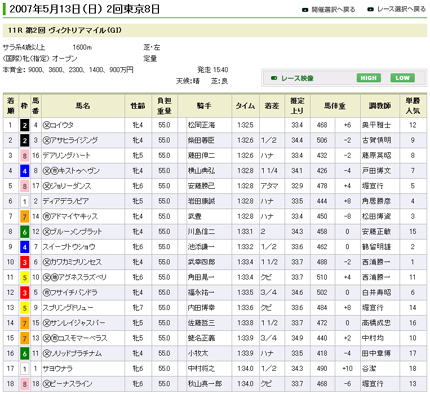Click the 単勝人気 column header

413,106
